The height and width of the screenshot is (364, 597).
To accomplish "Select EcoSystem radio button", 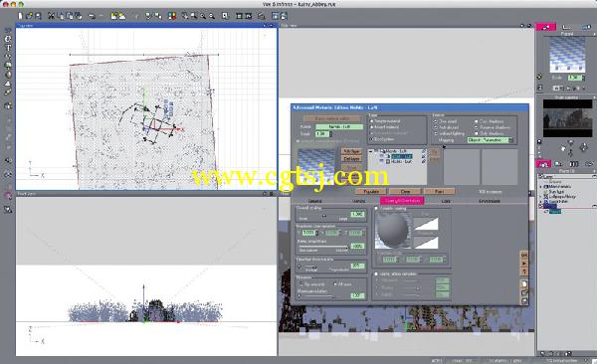I will 371,139.
